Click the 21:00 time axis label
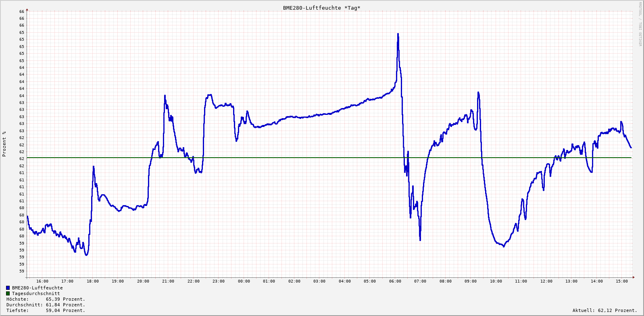The image size is (644, 316). 168,281
